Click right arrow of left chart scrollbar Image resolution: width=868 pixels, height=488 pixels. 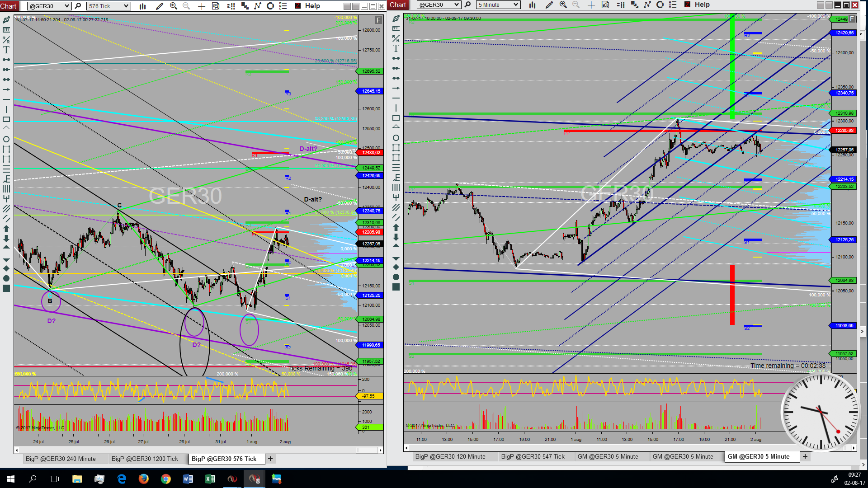tap(381, 450)
